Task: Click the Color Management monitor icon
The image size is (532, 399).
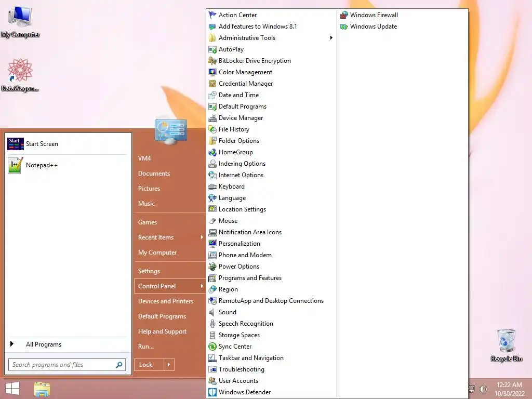Action: (212, 72)
